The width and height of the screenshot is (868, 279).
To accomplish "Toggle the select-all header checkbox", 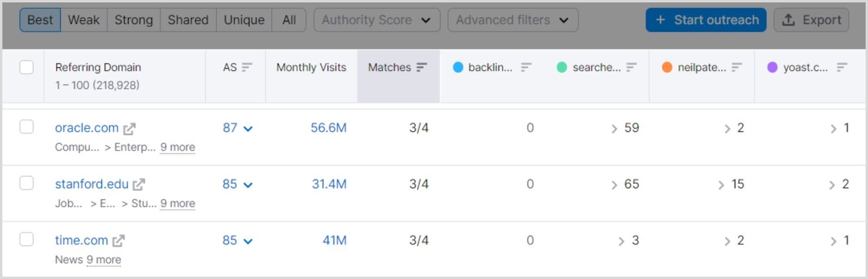I will 27,67.
